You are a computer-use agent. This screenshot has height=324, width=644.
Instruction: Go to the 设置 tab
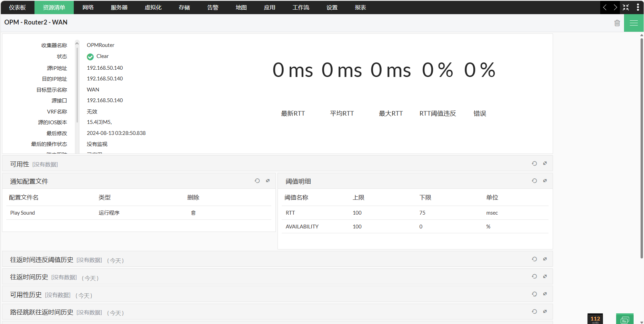(x=332, y=7)
